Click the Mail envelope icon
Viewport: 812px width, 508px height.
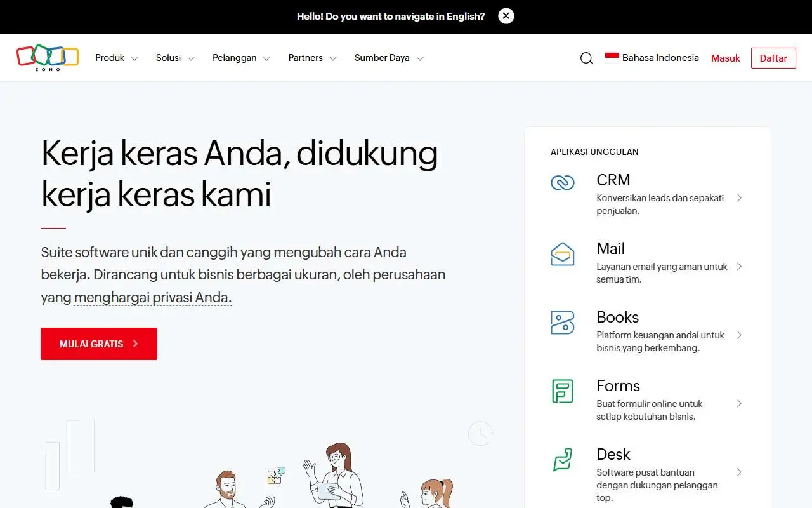(x=562, y=254)
